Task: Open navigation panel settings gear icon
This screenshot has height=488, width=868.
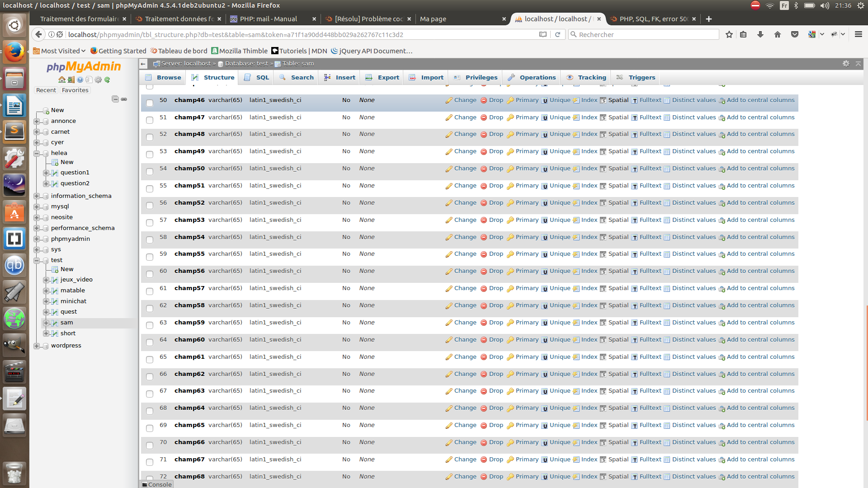Action: (98, 80)
